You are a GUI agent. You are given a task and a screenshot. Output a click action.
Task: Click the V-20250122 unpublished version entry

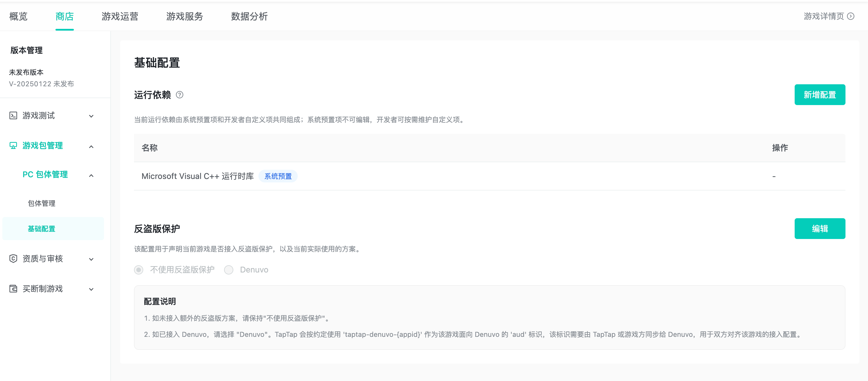click(x=41, y=84)
